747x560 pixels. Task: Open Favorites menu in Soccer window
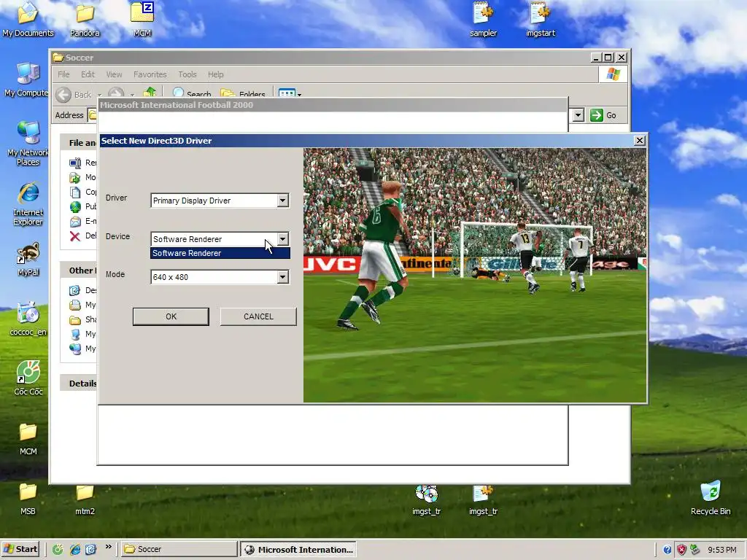point(150,74)
